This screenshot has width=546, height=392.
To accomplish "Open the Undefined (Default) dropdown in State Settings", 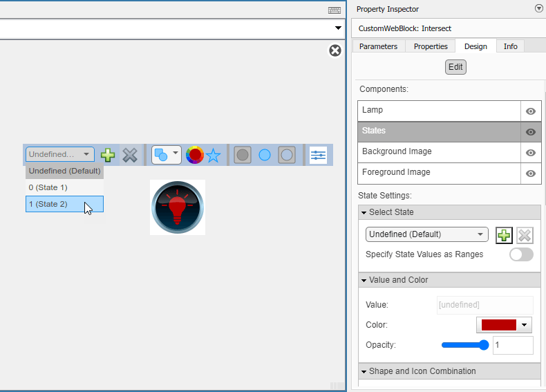I will point(427,234).
